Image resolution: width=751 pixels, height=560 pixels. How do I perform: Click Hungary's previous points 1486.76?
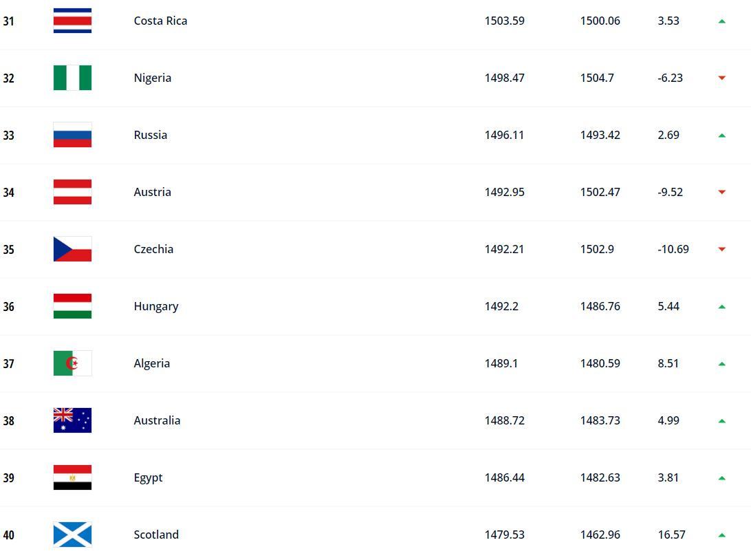600,306
